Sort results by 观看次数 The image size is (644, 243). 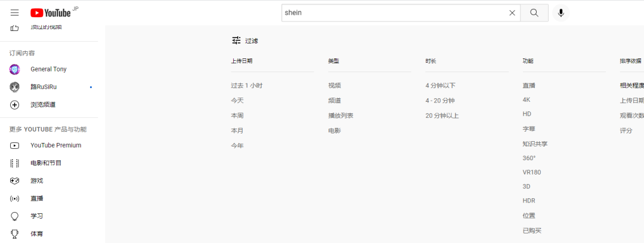pyautogui.click(x=631, y=116)
